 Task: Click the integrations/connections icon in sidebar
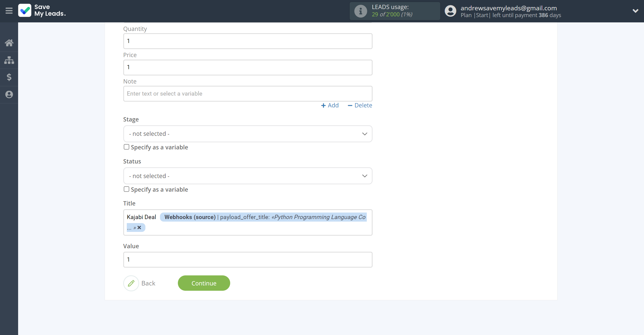tap(9, 60)
